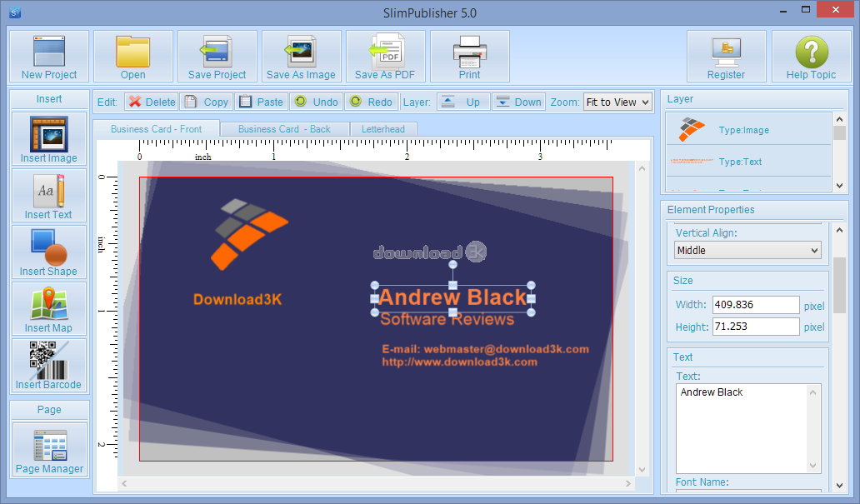The image size is (860, 504).
Task: Redo the last undone action
Action: point(372,102)
